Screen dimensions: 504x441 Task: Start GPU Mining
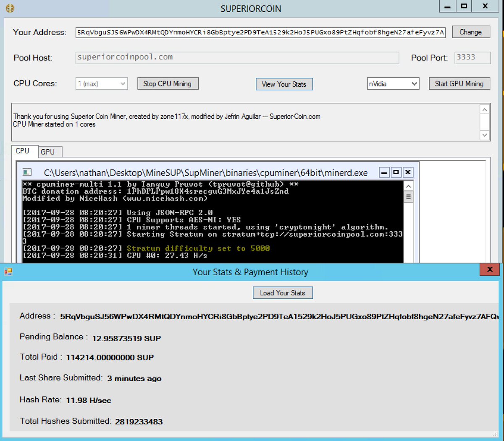(x=459, y=84)
